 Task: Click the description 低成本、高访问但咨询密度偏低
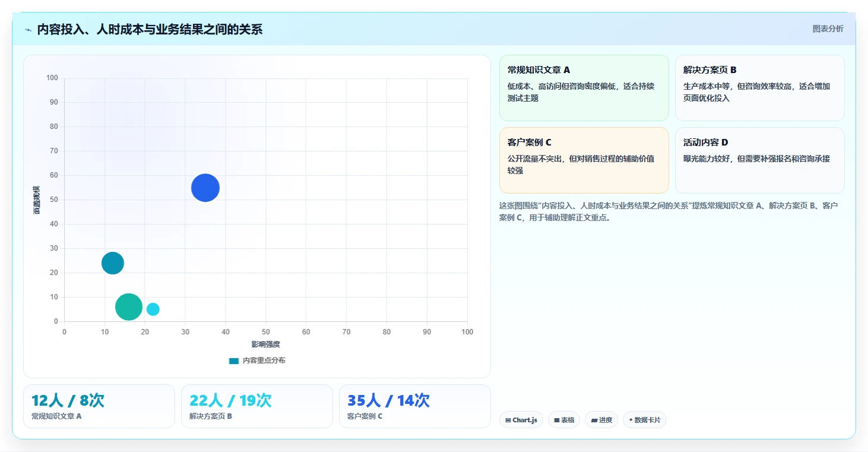click(582, 92)
